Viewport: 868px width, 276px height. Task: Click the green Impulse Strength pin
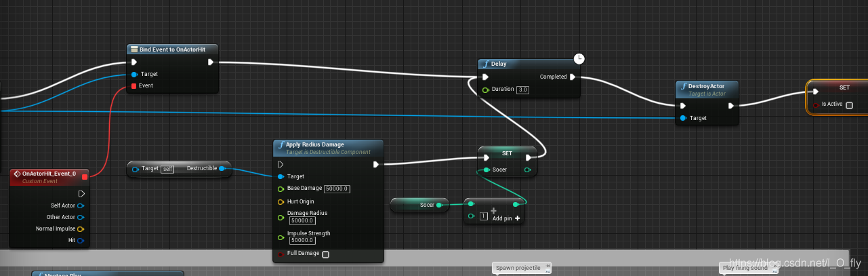point(281,237)
